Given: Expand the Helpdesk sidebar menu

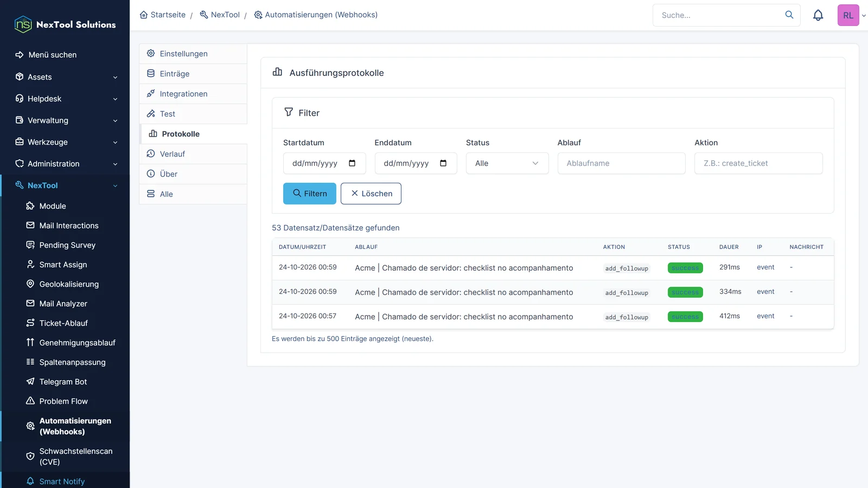Looking at the screenshot, I should click(65, 99).
